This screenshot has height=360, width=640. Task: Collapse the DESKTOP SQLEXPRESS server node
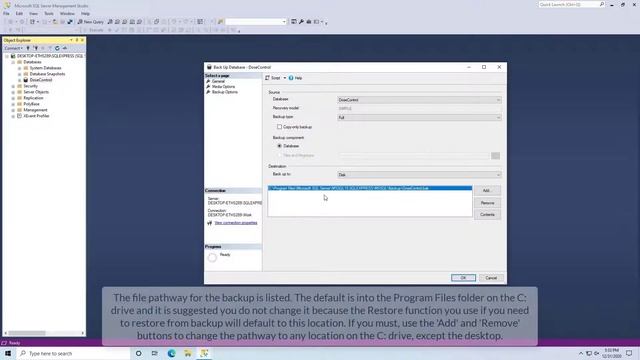[x=7, y=56]
